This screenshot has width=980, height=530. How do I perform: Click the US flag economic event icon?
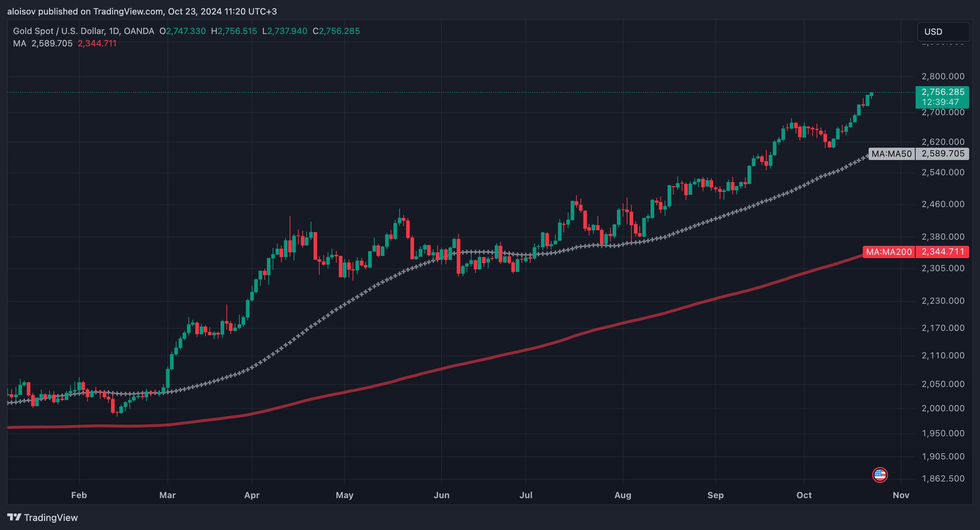pos(879,475)
